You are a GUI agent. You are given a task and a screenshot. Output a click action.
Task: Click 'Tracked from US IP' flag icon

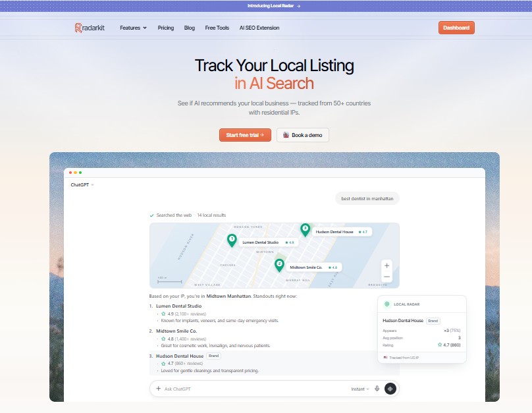pyautogui.click(x=385, y=358)
